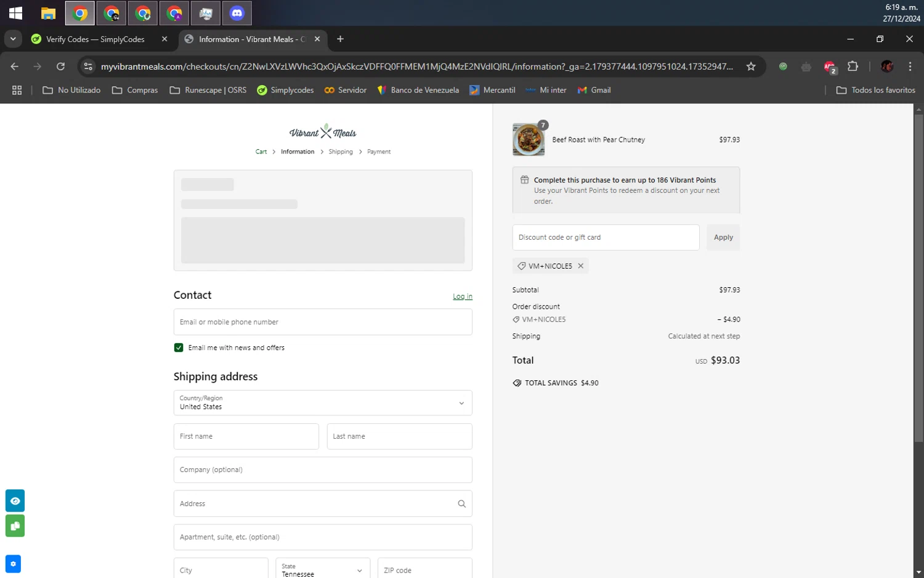This screenshot has height=578, width=924.
Task: Focus the ZIP code field
Action: point(425,569)
